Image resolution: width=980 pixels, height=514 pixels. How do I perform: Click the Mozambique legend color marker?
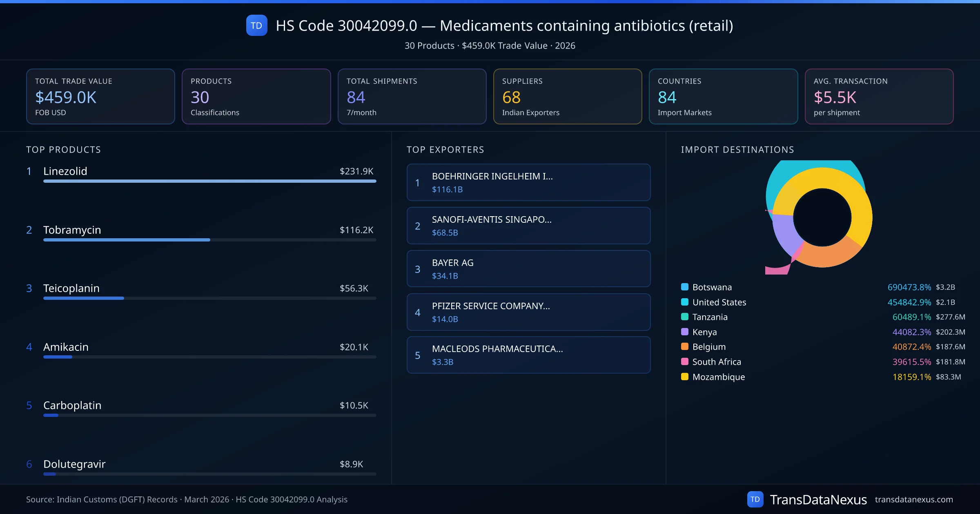pos(684,377)
